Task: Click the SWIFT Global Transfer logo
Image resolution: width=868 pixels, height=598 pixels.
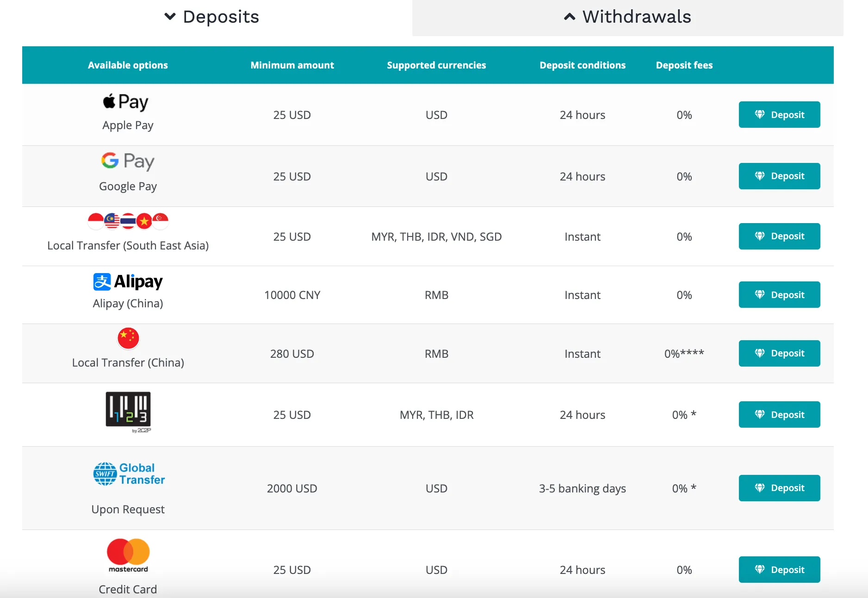Action: click(129, 474)
